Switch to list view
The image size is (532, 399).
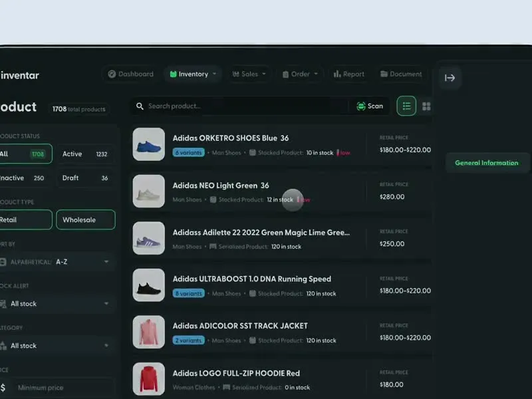click(406, 106)
